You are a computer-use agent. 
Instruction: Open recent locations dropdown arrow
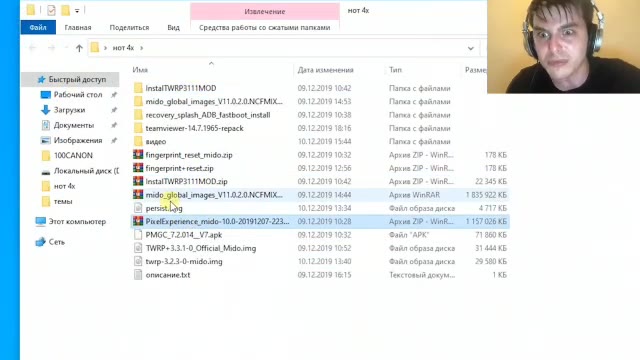pyautogui.click(x=66, y=48)
